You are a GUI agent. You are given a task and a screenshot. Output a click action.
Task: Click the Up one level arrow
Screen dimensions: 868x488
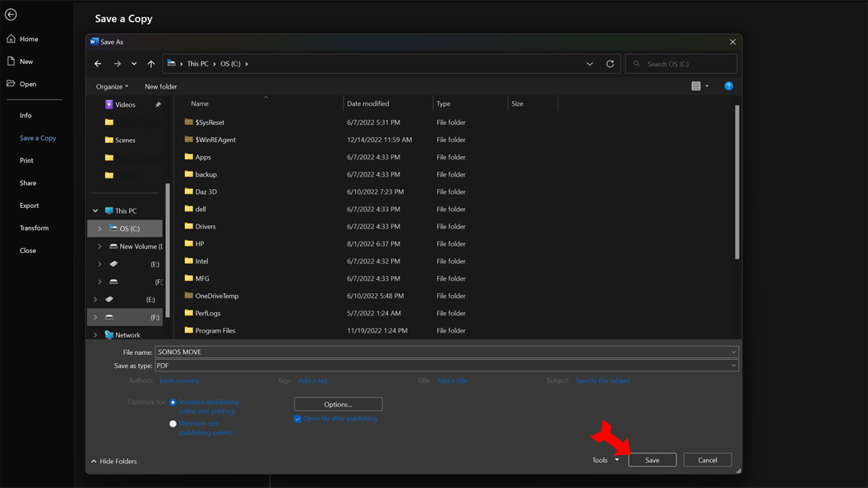pos(151,64)
